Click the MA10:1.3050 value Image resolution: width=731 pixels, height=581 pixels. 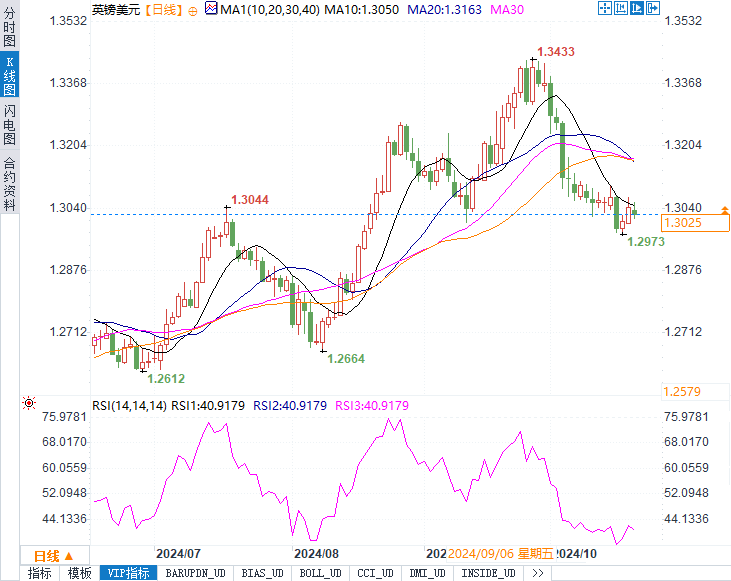pos(361,10)
